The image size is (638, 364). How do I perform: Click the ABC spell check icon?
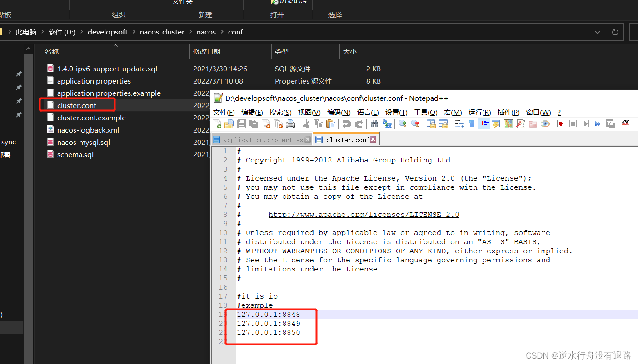point(625,123)
